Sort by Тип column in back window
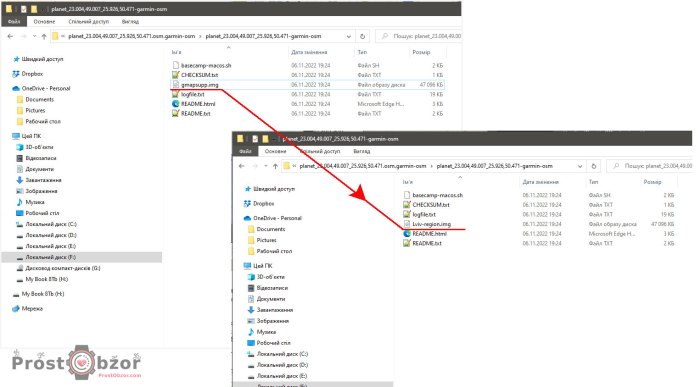 362,52
